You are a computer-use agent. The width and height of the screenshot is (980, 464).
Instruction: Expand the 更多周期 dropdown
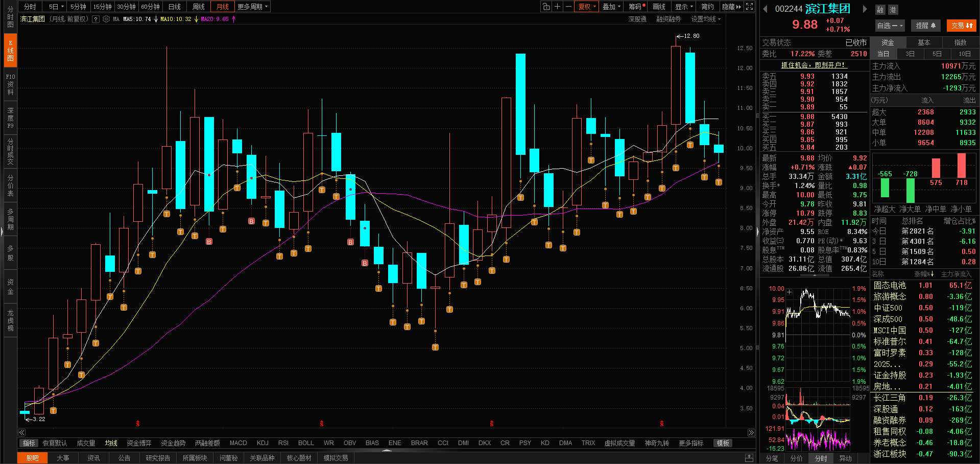coord(252,7)
